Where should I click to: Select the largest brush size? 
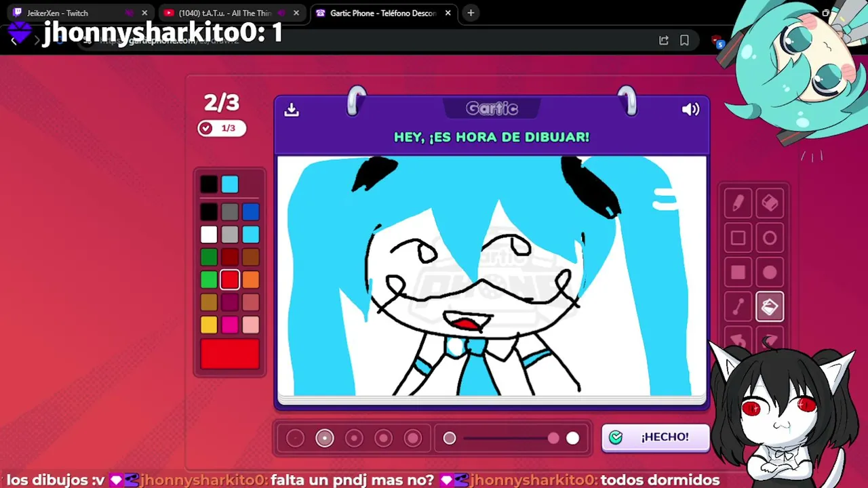413,439
